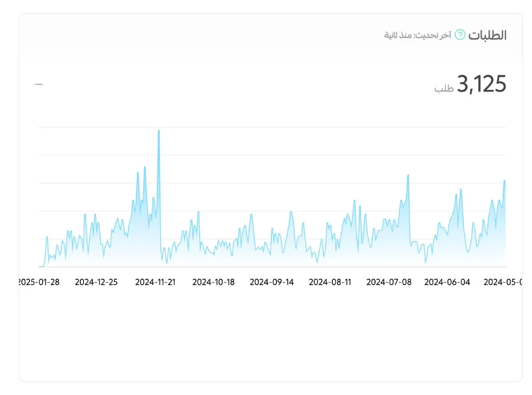Viewport: 532px width, 395px height.
Task: Click the 3,125 orders total value
Action: pos(482,84)
